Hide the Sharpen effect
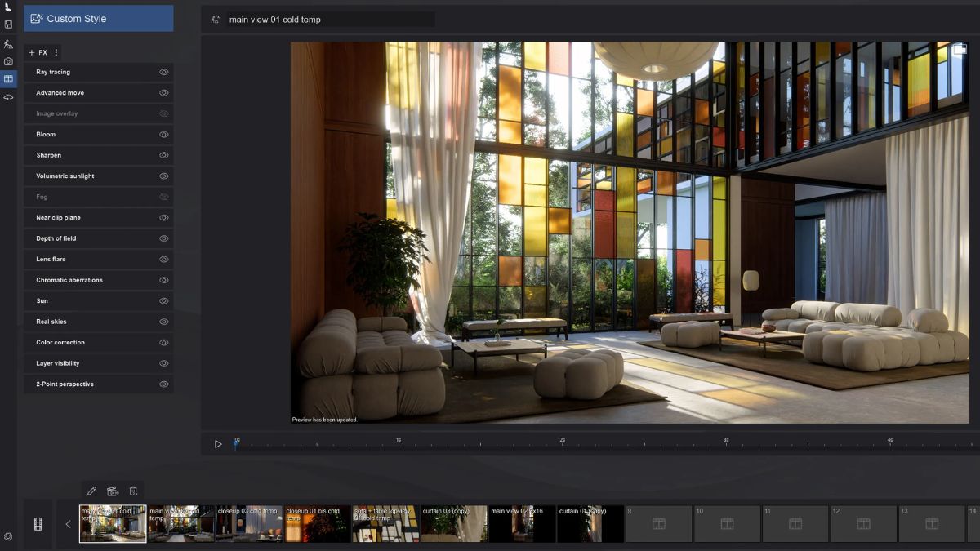This screenshot has width=980, height=551. 163,155
